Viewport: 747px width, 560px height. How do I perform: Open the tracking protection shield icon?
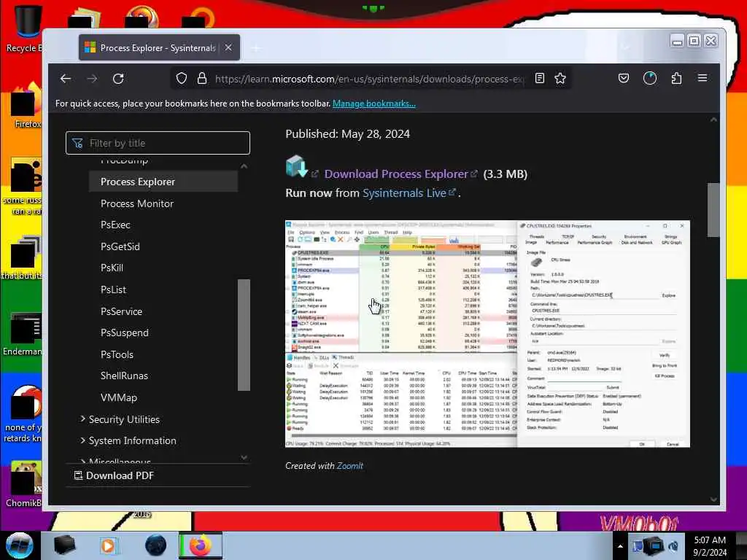click(182, 78)
